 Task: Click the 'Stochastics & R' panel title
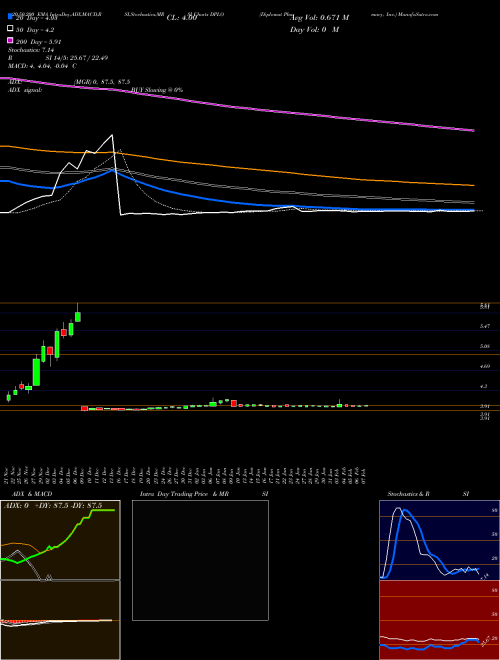click(x=408, y=494)
